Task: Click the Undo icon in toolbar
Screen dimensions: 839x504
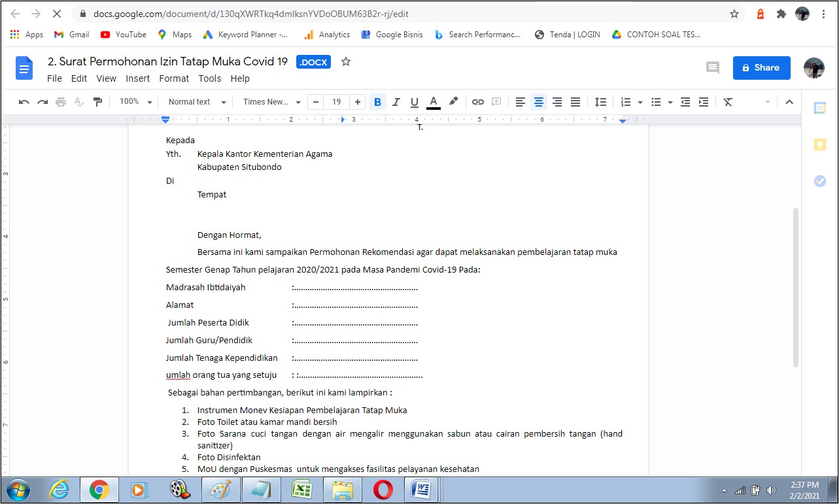Action: (x=24, y=102)
